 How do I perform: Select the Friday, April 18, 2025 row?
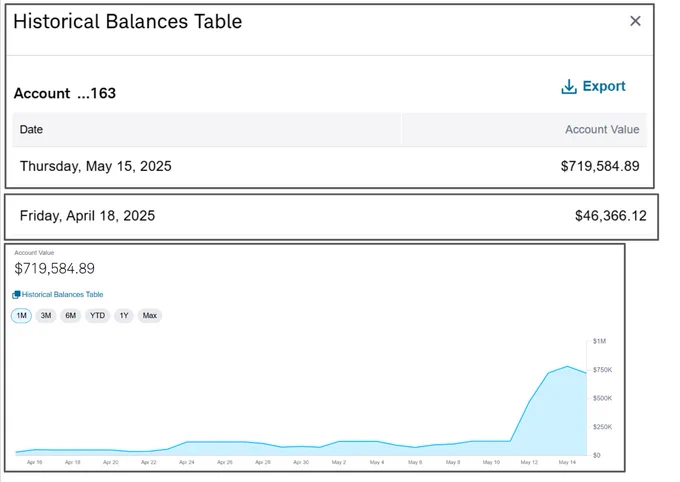coord(331,216)
